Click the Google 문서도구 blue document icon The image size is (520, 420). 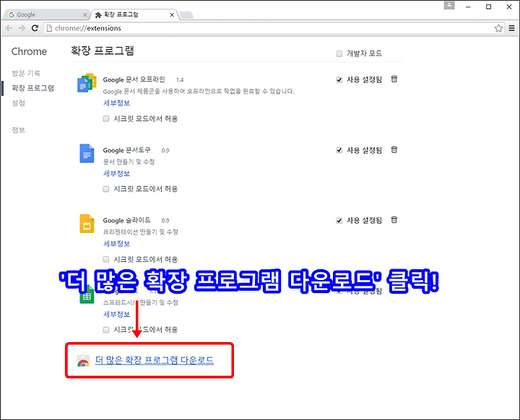click(87, 154)
